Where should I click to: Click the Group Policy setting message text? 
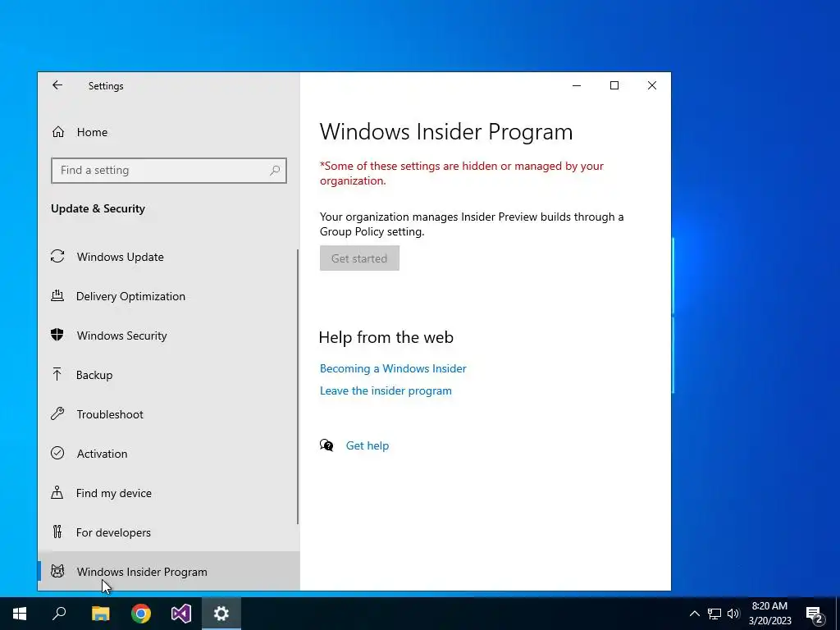[472, 224]
